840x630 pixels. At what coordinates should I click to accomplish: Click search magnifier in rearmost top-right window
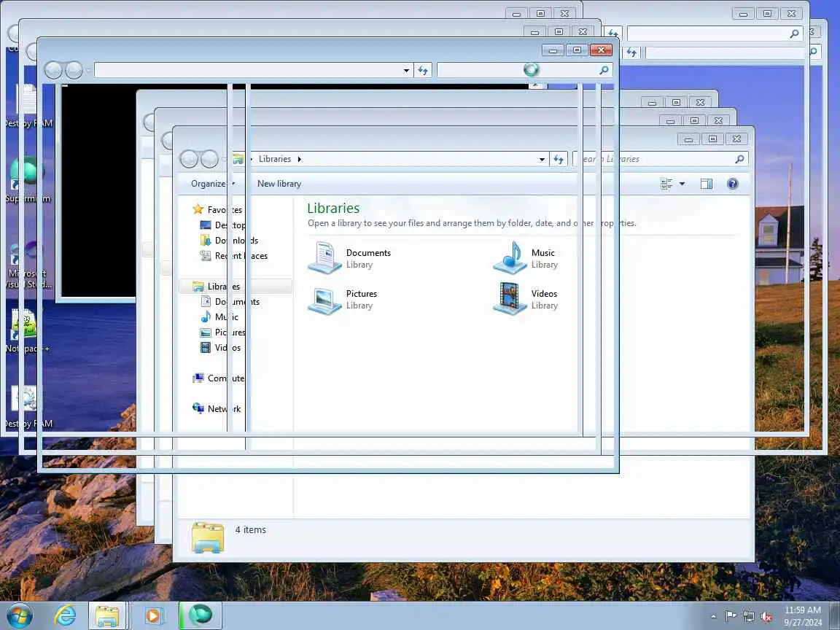795,34
